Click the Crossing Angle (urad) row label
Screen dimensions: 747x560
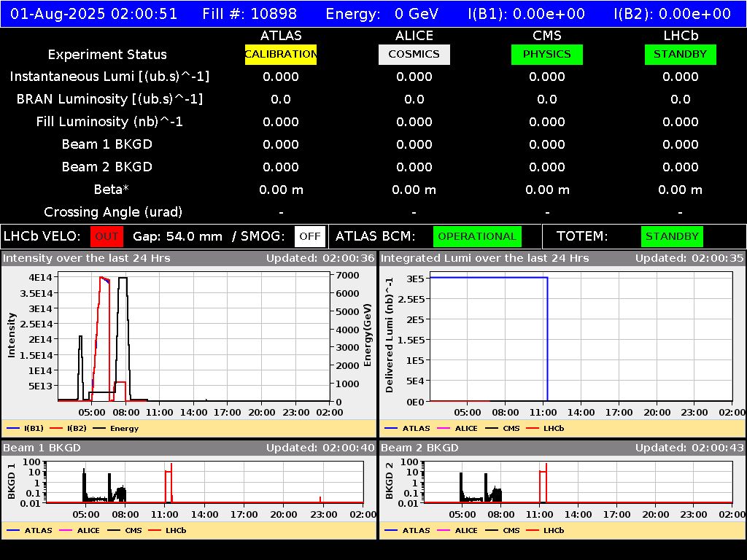(113, 212)
